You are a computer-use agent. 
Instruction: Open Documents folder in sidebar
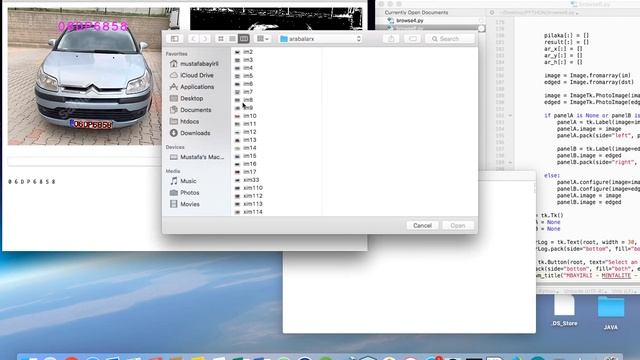click(x=191, y=110)
